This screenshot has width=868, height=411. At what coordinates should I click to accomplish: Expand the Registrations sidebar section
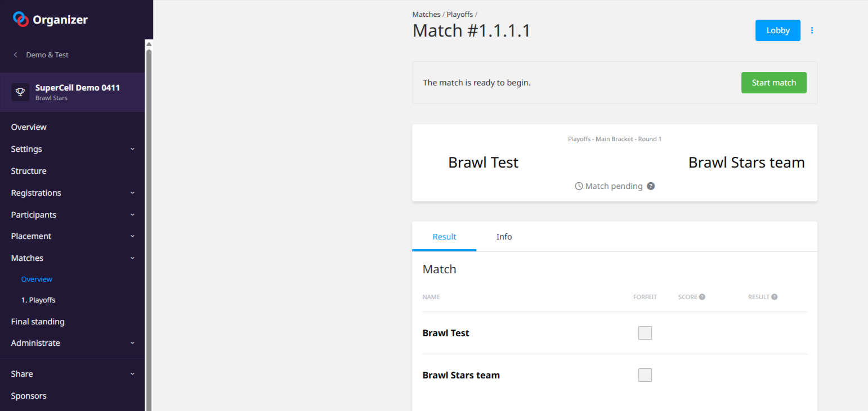[x=132, y=193]
